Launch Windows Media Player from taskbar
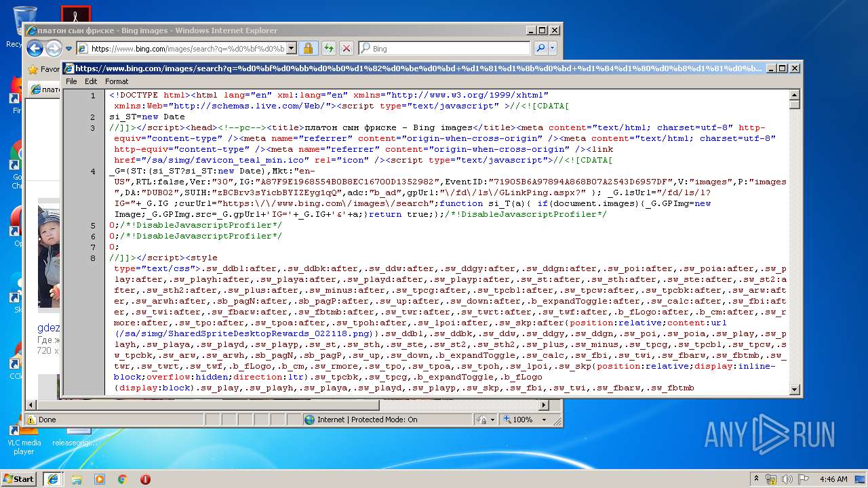 coord(100,479)
